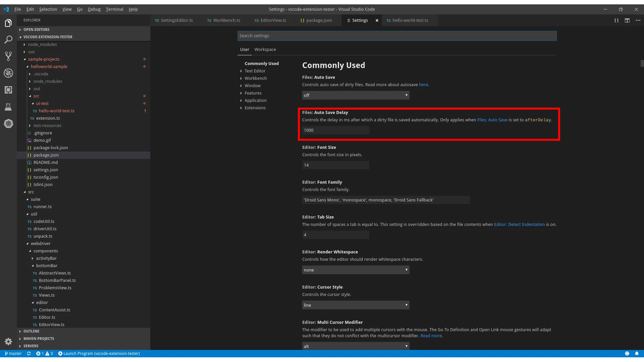This screenshot has height=362, width=644.
Task: Open the Explorer view in activity bar
Action: [8, 23]
